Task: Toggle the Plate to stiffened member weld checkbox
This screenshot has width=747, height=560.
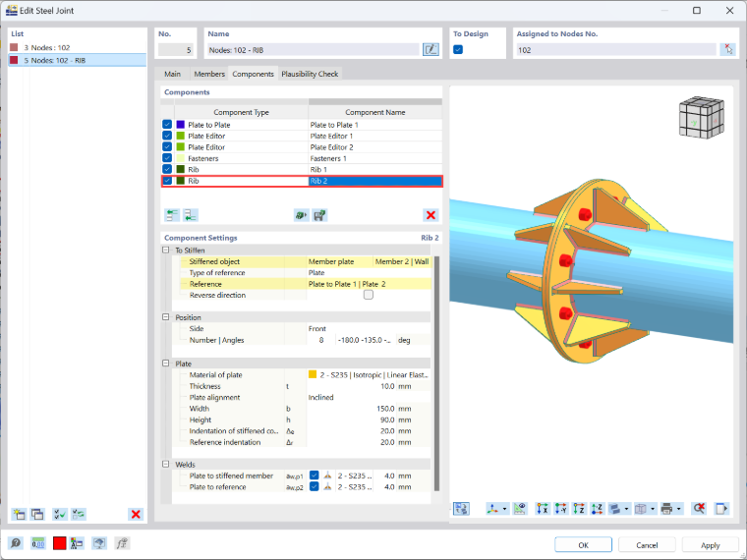Action: tap(314, 476)
